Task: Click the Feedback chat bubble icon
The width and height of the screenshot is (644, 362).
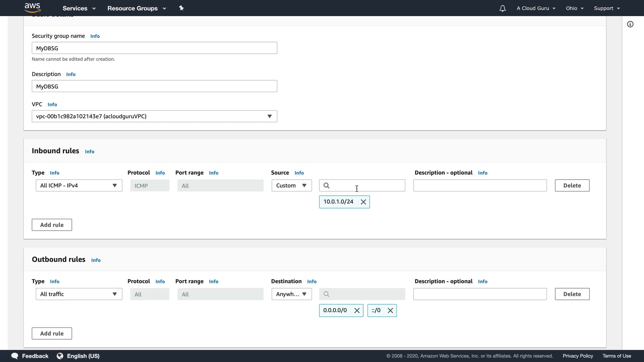Action: coord(14,356)
